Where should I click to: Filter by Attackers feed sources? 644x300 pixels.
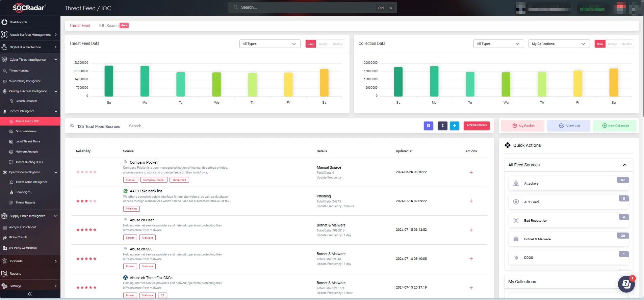(x=569, y=184)
